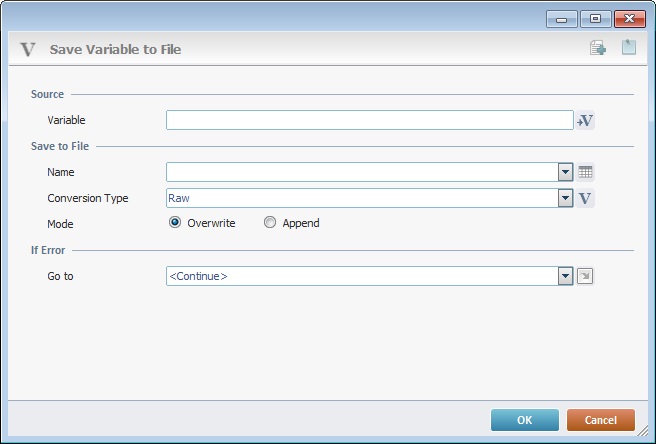Image resolution: width=656 pixels, height=444 pixels.
Task: Click the Raw conversion type field
Action: coord(362,198)
